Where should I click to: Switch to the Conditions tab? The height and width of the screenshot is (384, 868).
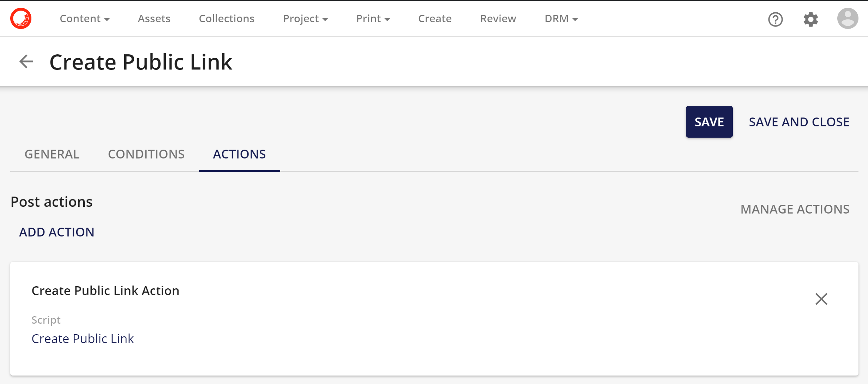(146, 154)
